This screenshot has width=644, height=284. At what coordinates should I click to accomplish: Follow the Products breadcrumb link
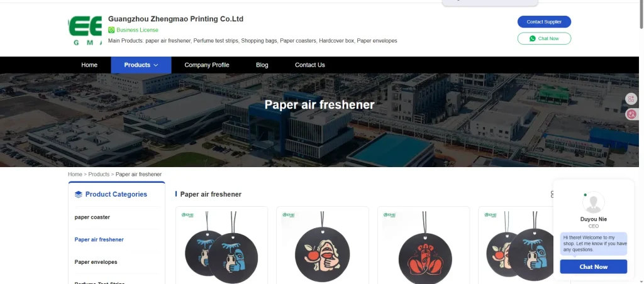click(99, 175)
